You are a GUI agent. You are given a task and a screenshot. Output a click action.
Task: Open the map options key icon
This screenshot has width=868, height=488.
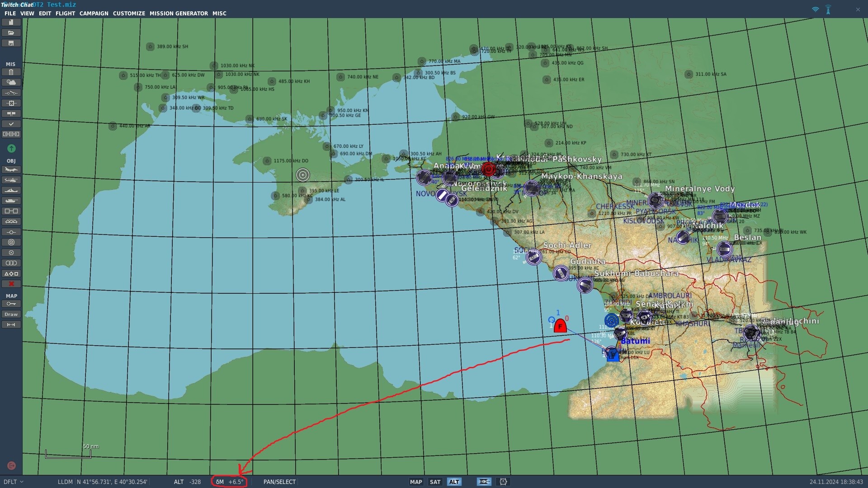coord(11,304)
